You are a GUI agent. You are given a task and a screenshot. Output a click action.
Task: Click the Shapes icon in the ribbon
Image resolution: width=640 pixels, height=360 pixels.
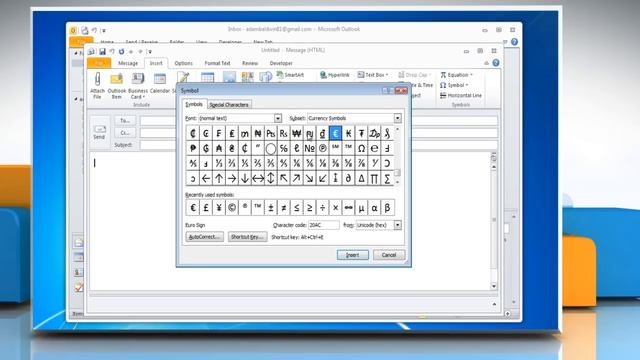pos(266,77)
